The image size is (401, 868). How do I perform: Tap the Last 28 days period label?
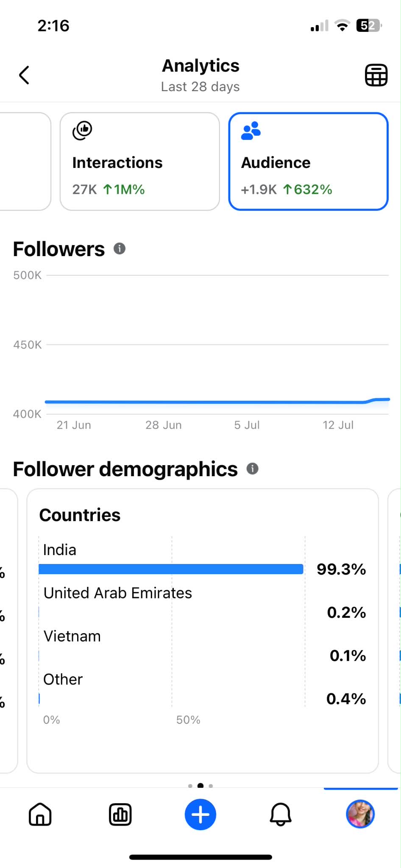click(200, 87)
